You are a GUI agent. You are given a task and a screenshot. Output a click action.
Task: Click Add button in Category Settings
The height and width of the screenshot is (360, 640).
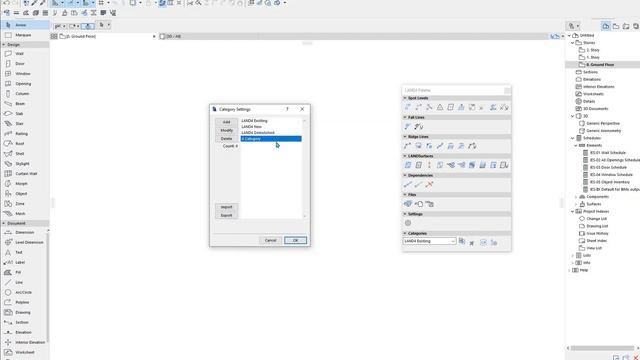pos(227,122)
